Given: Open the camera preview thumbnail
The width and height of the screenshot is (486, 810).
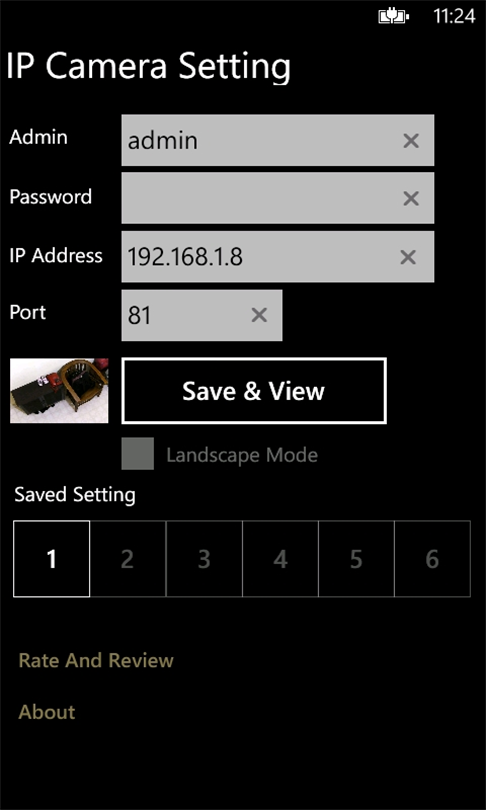Looking at the screenshot, I should coord(59,391).
